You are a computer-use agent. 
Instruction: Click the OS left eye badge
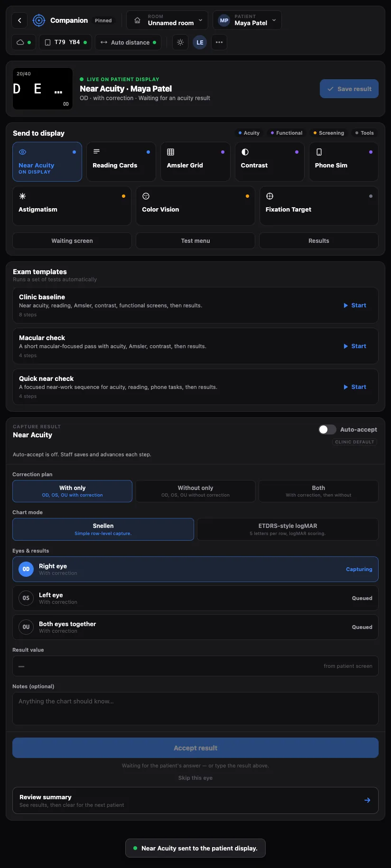coord(26,598)
